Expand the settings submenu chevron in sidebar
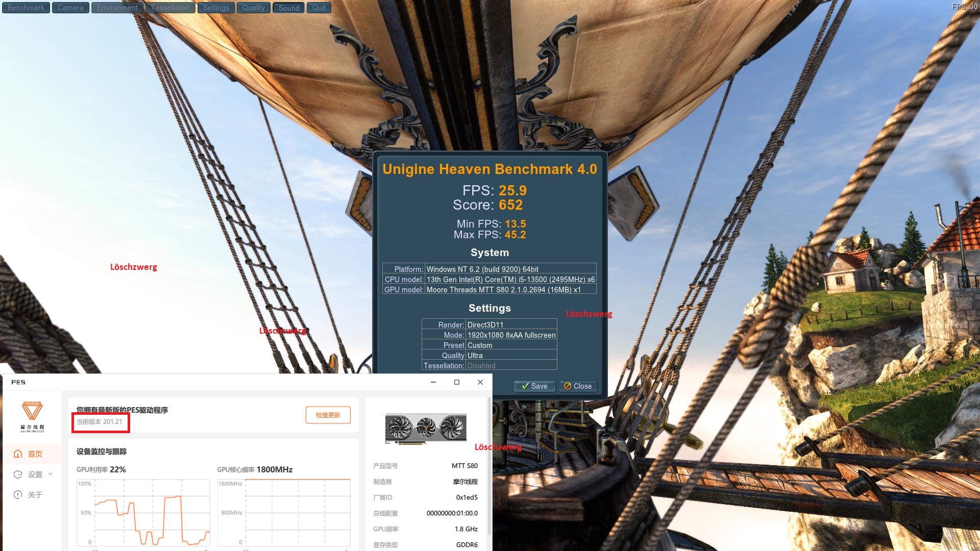The image size is (980, 551). pos(51,474)
